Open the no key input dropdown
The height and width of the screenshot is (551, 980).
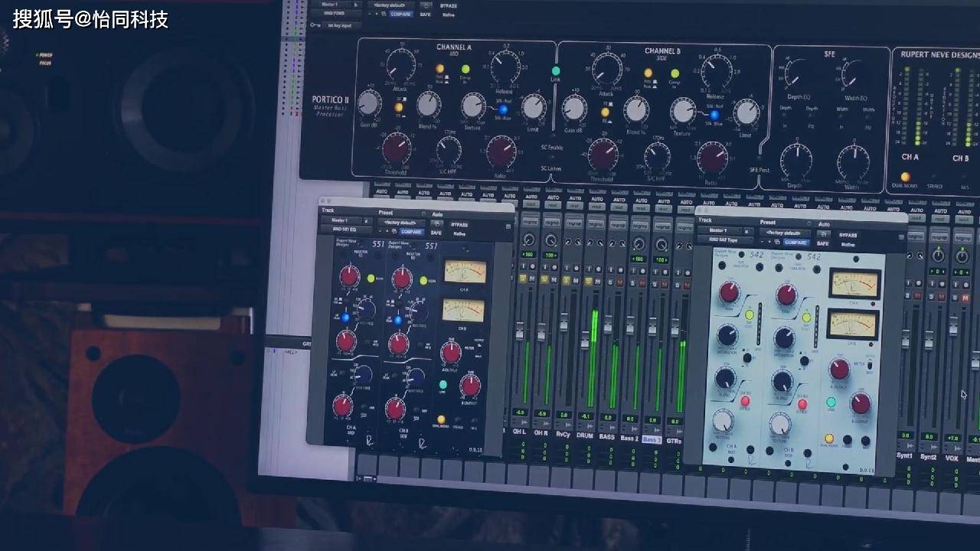click(x=341, y=25)
